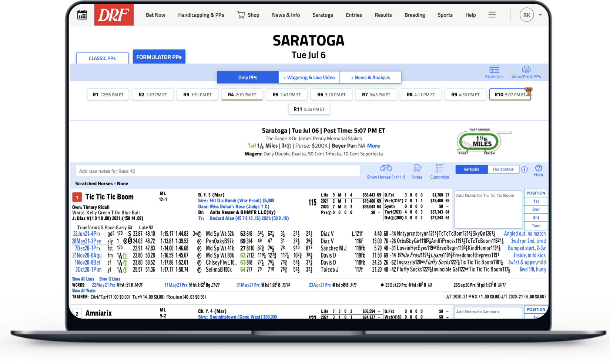Open Handicapping & PPs menu
The image size is (610, 364).
coord(201,15)
